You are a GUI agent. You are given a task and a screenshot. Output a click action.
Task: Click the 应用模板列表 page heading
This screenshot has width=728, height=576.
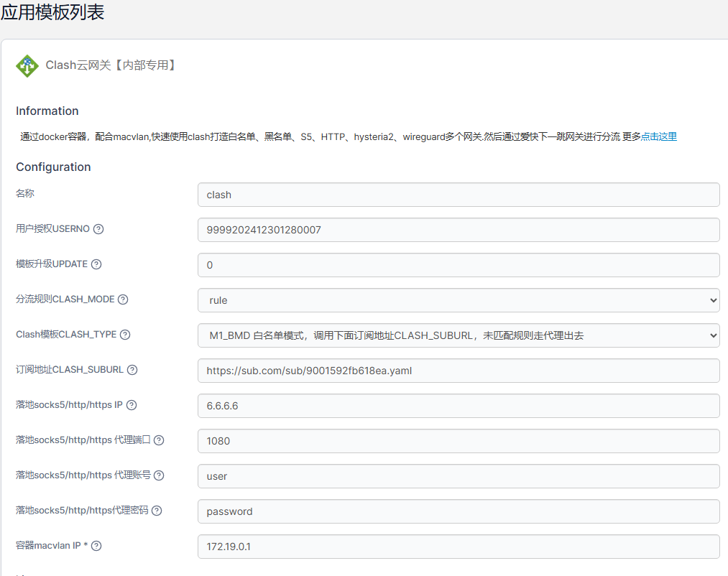pyautogui.click(x=52, y=11)
